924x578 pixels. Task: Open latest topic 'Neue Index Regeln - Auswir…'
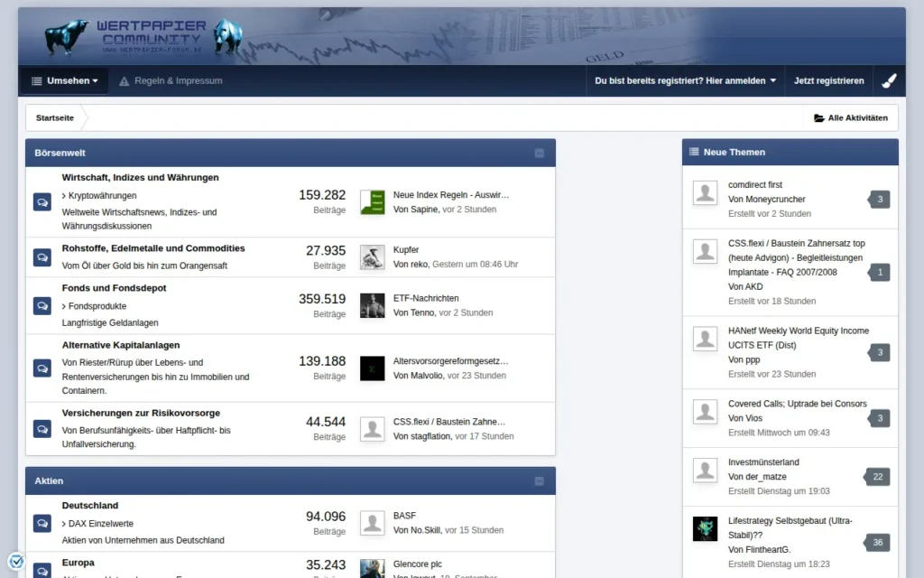click(451, 195)
